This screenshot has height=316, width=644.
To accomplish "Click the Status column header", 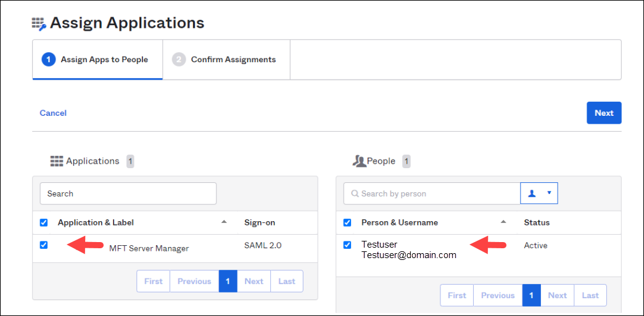I will click(537, 223).
